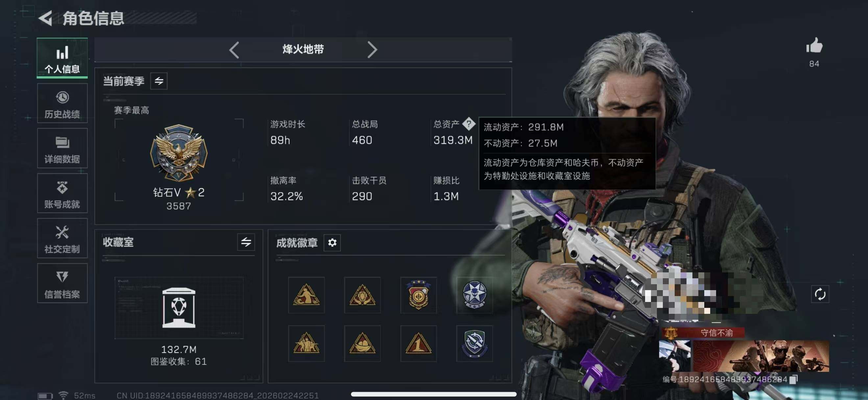
Task: Open the 信誉档案 tab
Action: click(62, 284)
